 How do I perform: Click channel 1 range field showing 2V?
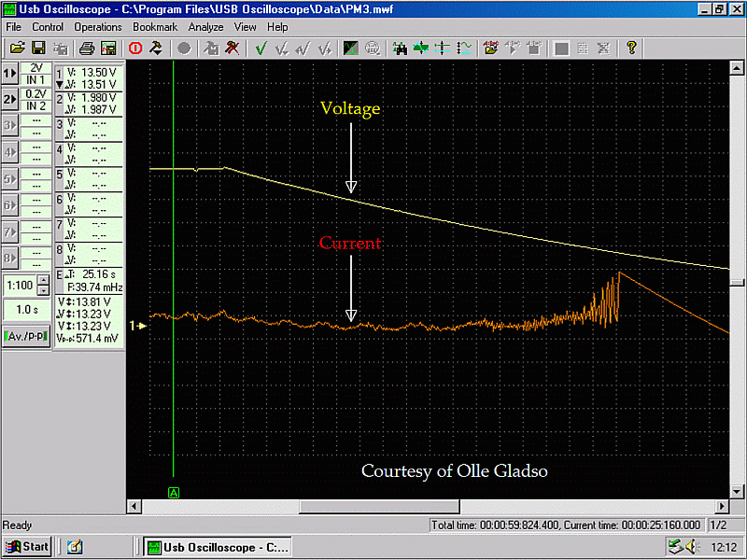(x=35, y=68)
